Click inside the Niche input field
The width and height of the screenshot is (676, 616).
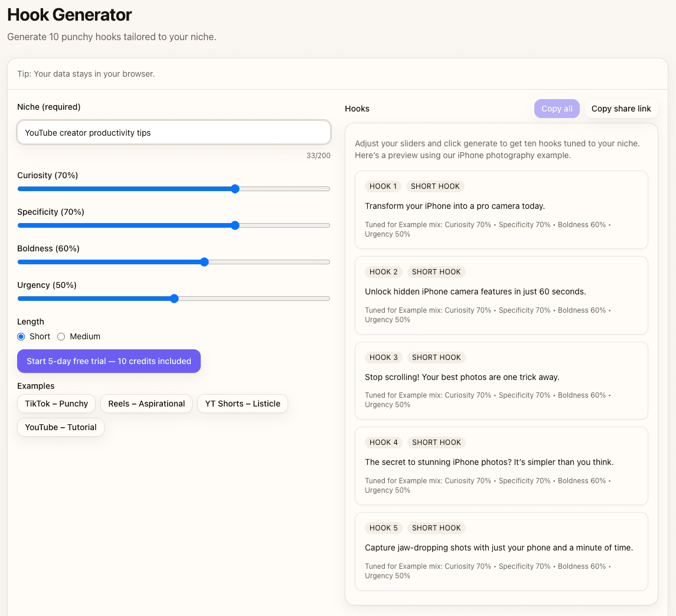coord(174,132)
